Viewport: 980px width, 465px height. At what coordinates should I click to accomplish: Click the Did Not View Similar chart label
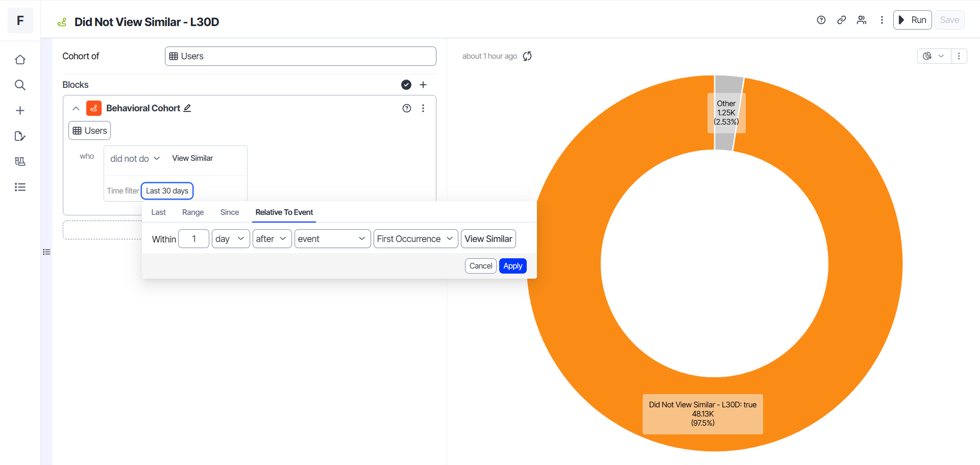coord(703,414)
